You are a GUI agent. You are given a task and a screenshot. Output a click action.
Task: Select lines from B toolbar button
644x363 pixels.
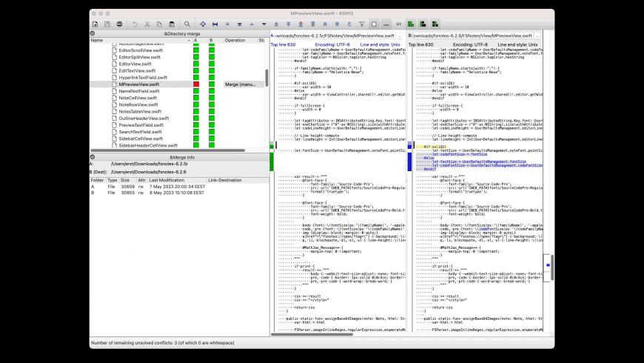coord(338,24)
